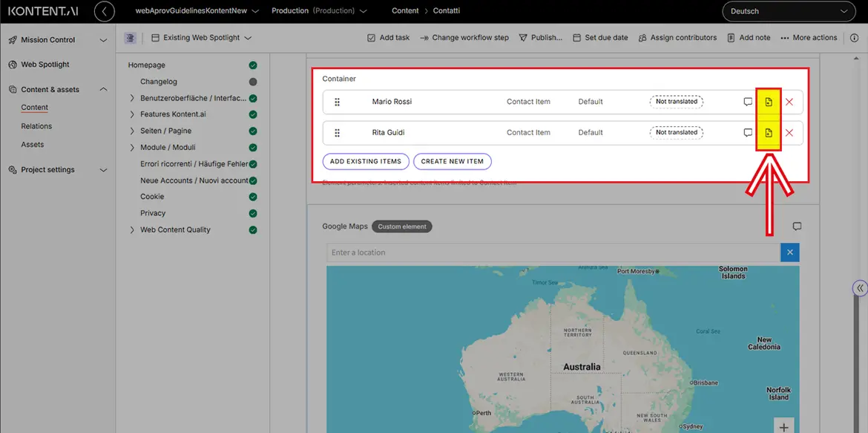Open the Deutsch language dropdown
The image size is (868, 433).
[x=789, y=11]
